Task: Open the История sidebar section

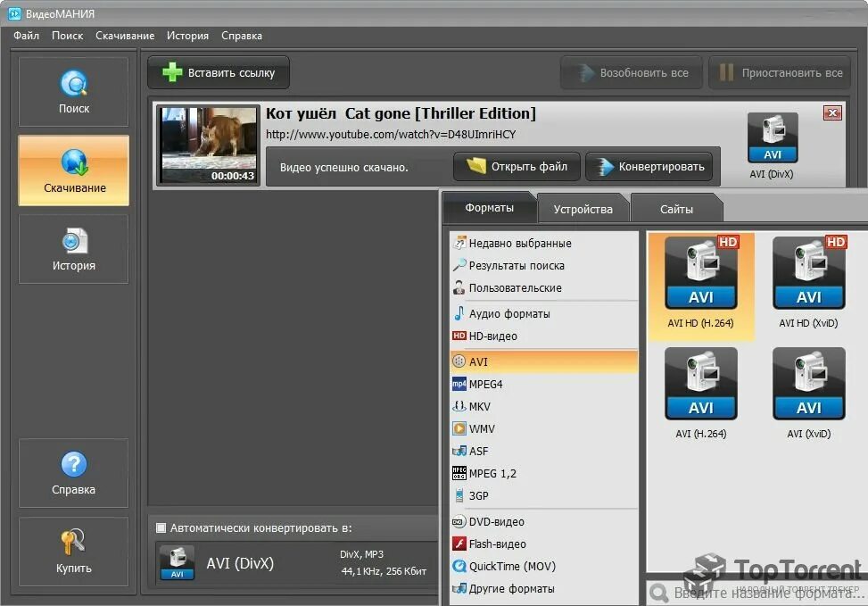Action: pyautogui.click(x=74, y=249)
